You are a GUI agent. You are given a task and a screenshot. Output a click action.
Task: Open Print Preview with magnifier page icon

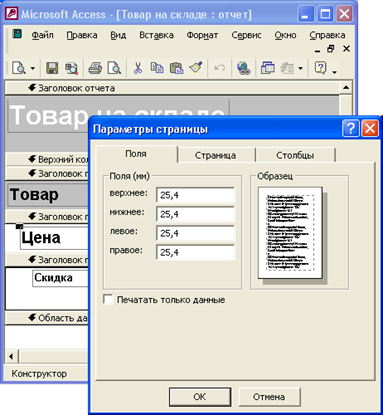114,68
